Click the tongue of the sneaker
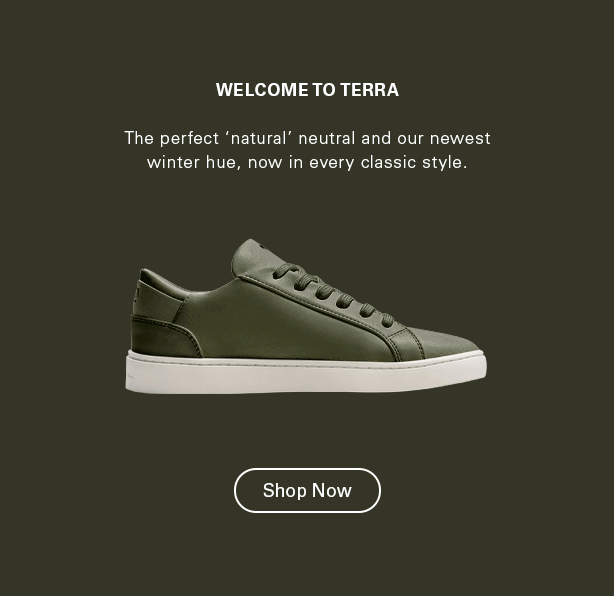Viewport: 614px width, 596px height. pyautogui.click(x=256, y=258)
